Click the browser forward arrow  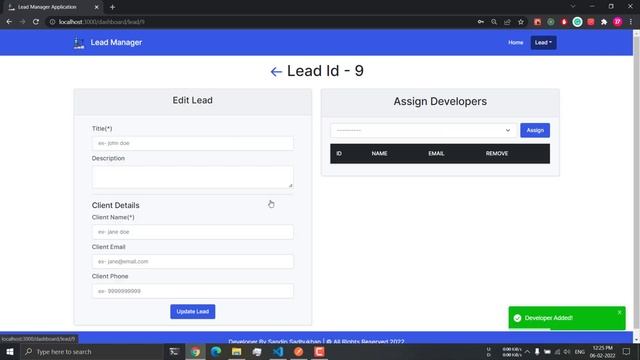point(22,22)
